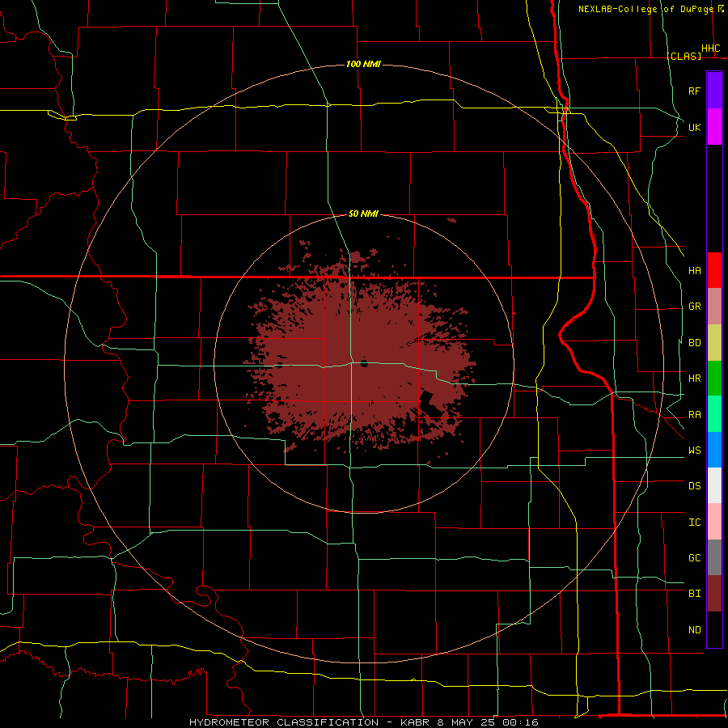This screenshot has height=728, width=728.
Task: Pick the dark green HR legend swatch
Action: pyautogui.click(x=714, y=379)
